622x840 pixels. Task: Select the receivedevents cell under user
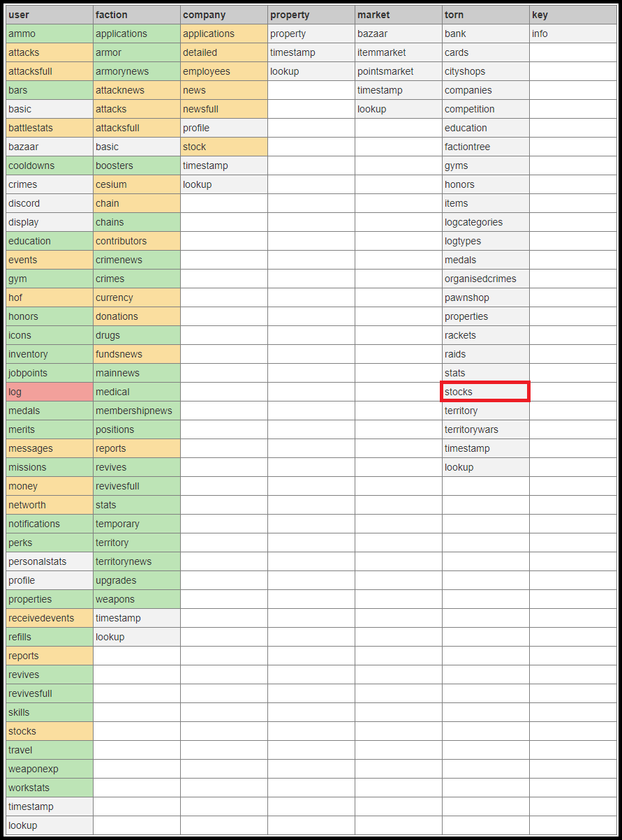50,618
